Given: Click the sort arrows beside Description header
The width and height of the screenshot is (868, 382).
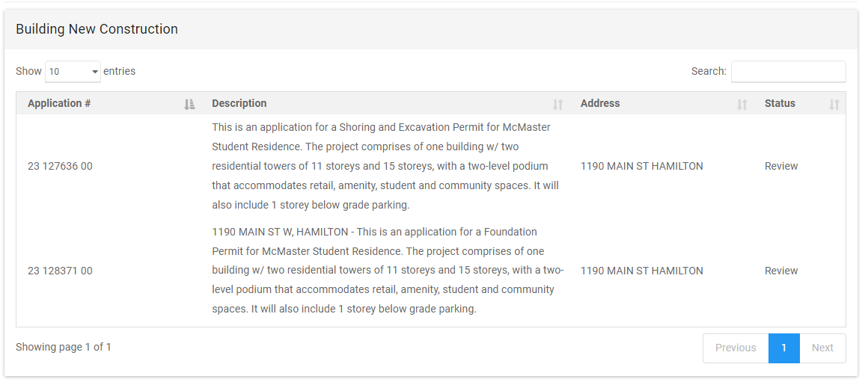Looking at the screenshot, I should point(557,104).
